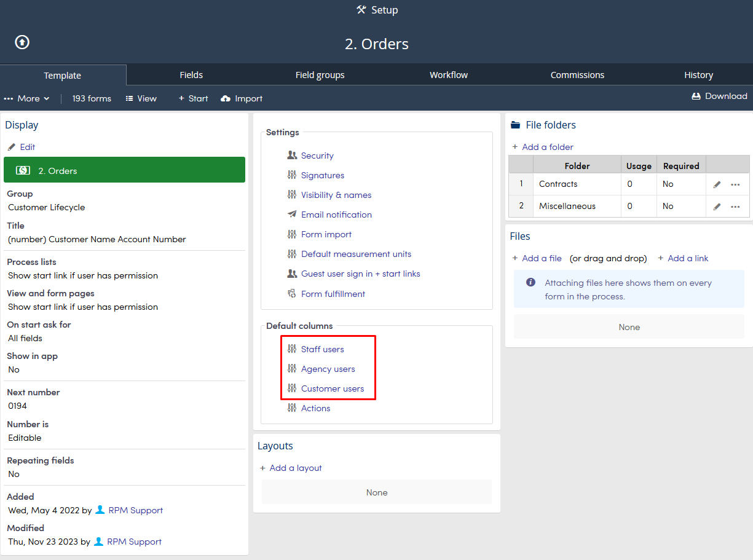The image size is (753, 560).
Task: Open the Email notification link
Action: coord(336,215)
